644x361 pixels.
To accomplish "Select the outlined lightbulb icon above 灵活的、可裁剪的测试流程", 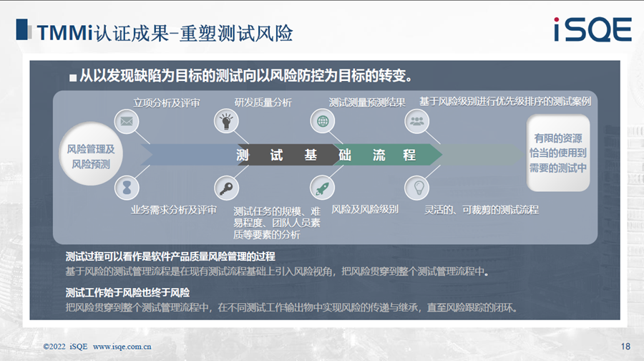I will [x=416, y=188].
